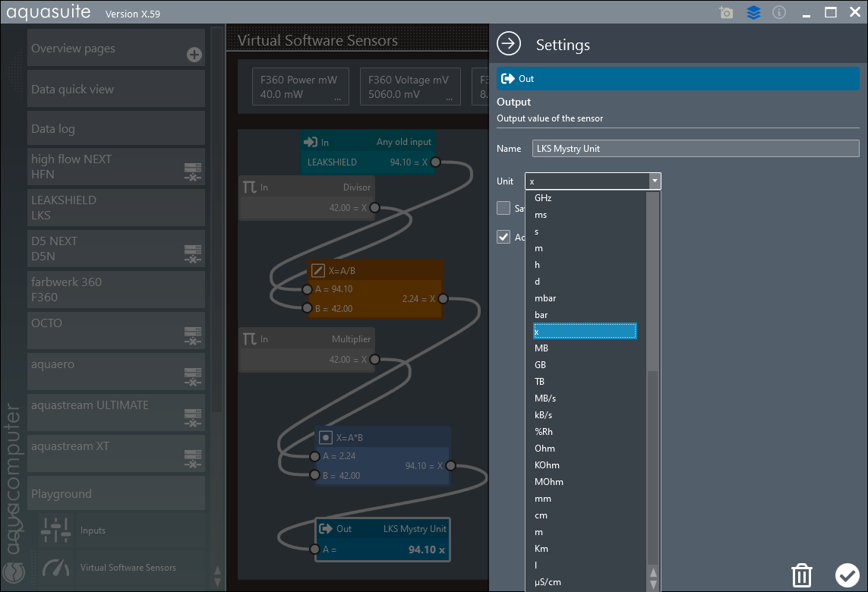Close Settings panel with the arrow icon
This screenshot has width=868, height=592.
click(x=509, y=44)
